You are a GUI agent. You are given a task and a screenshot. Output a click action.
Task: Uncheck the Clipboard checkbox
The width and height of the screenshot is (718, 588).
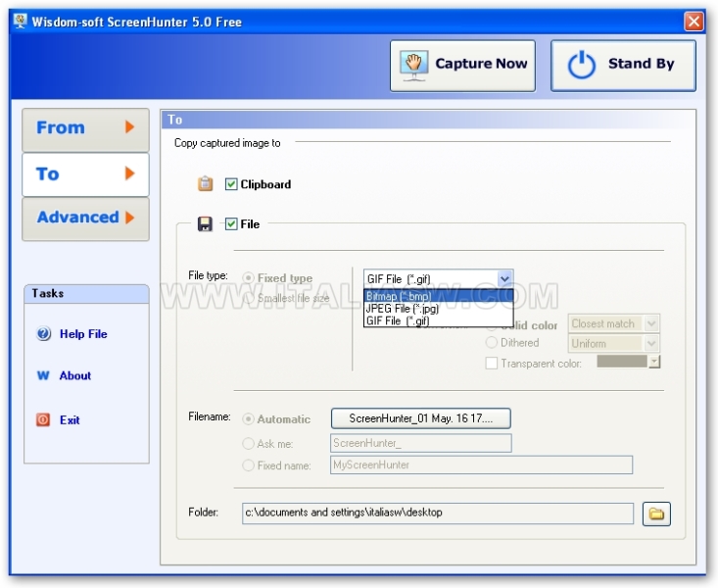231,184
